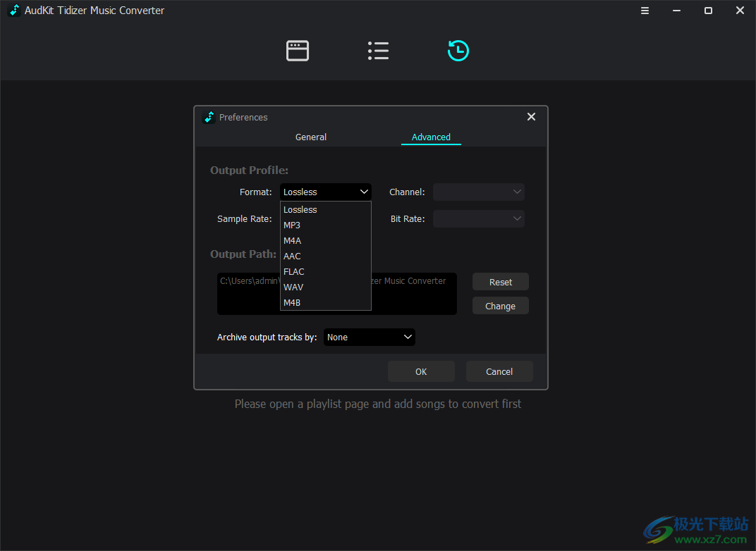Click the music note icon on Preferences
The height and width of the screenshot is (551, 756).
[209, 117]
